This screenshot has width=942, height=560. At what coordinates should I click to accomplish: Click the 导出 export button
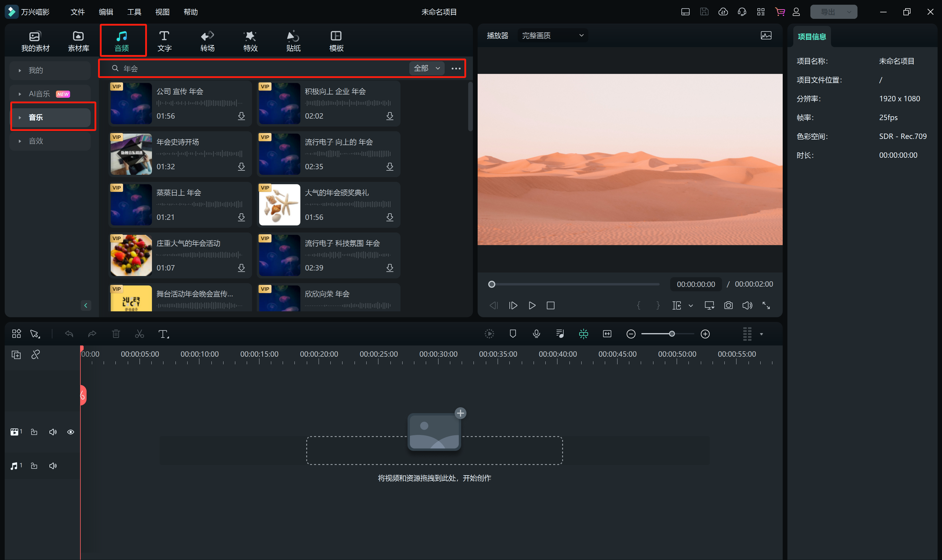click(x=828, y=12)
